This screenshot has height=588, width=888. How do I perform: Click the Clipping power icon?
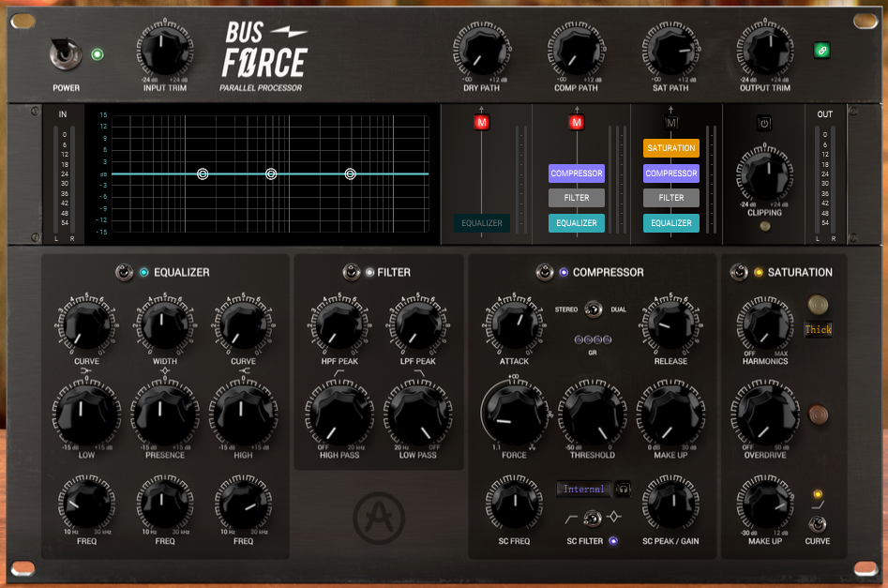pyautogui.click(x=764, y=123)
